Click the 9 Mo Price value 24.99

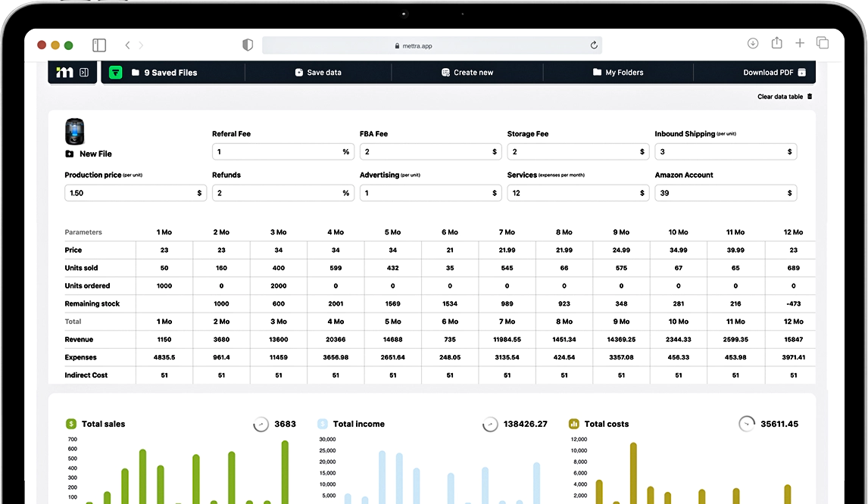click(621, 250)
